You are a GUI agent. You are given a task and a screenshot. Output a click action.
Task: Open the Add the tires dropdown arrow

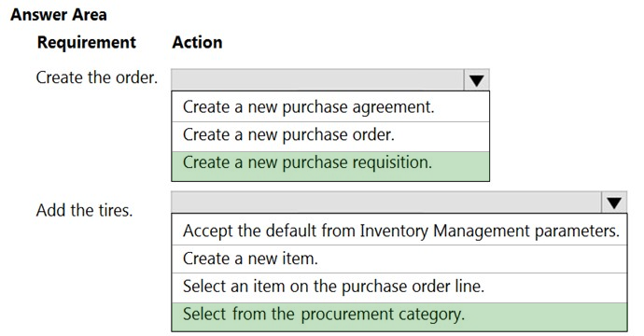coord(614,203)
